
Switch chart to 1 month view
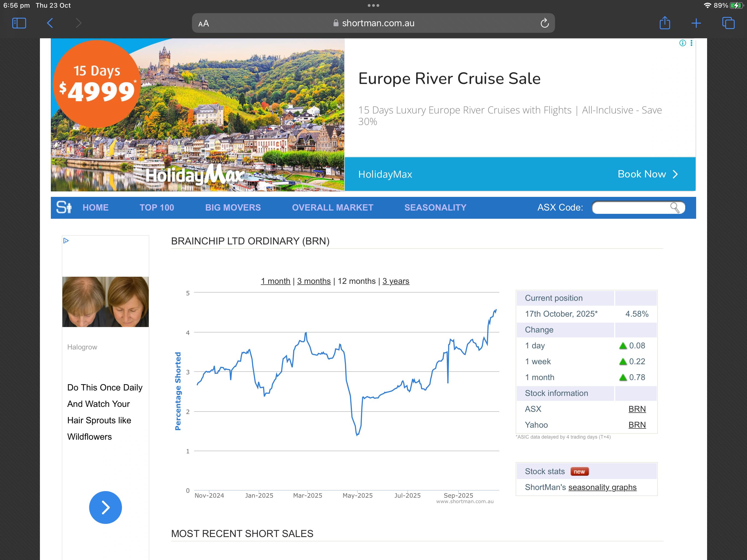coord(275,281)
